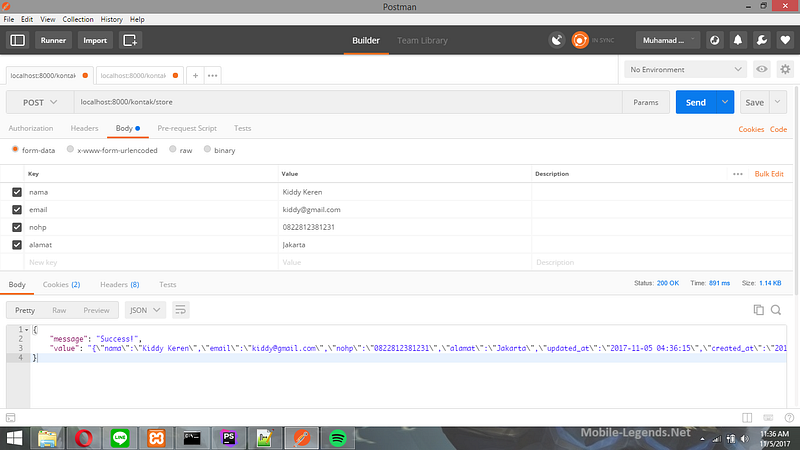Image resolution: width=800 pixels, height=450 pixels.
Task: Open the response Headers (8) tab
Action: pyautogui.click(x=119, y=285)
